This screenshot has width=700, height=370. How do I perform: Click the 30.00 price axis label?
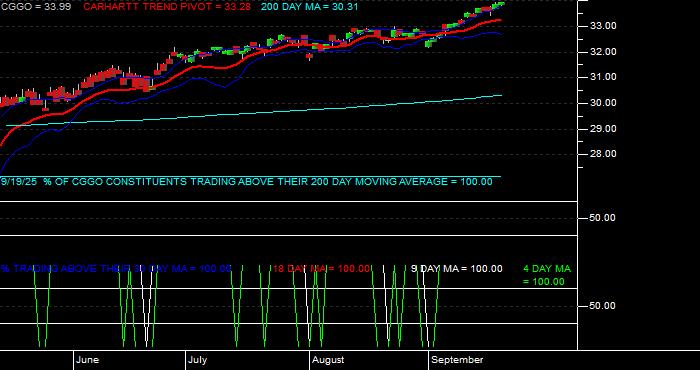(x=603, y=103)
